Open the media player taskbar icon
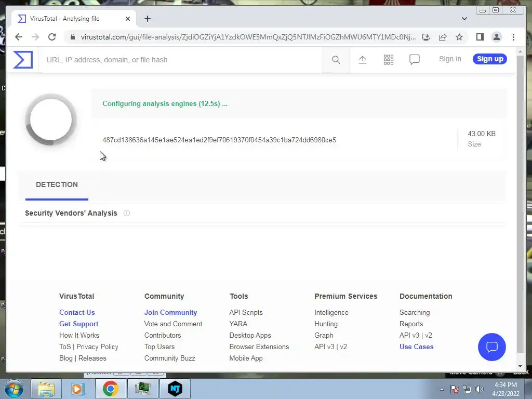 (x=78, y=389)
